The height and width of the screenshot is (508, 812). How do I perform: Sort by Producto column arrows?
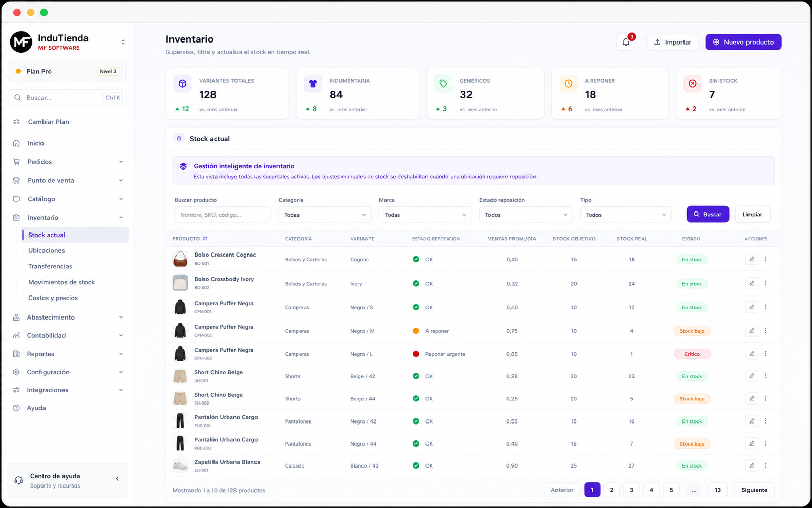click(205, 239)
